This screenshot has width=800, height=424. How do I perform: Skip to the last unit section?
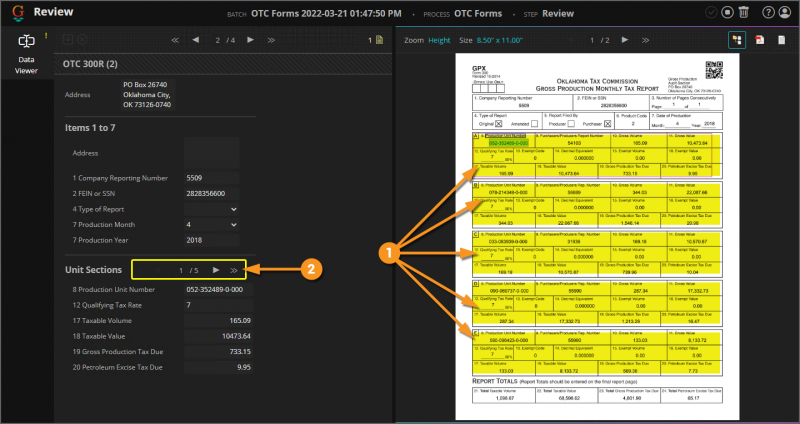tap(234, 270)
